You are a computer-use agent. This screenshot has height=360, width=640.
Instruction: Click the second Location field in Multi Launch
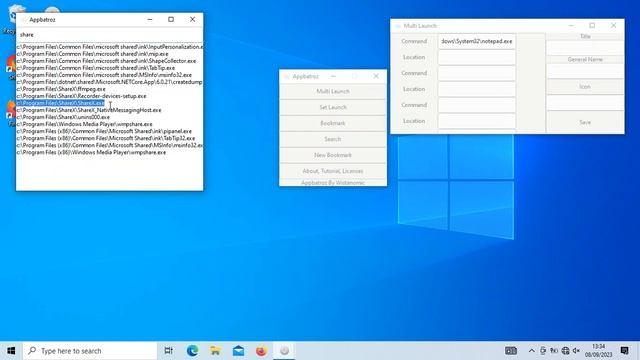[x=477, y=89]
